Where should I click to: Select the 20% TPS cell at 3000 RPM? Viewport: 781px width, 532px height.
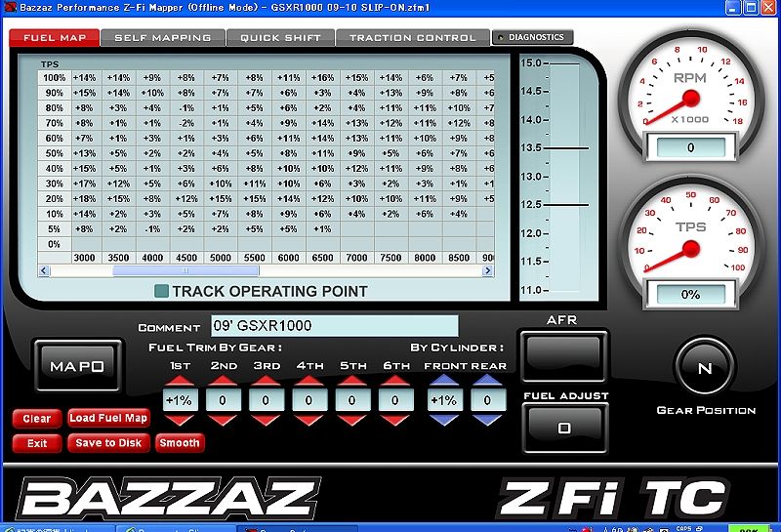pyautogui.click(x=84, y=199)
